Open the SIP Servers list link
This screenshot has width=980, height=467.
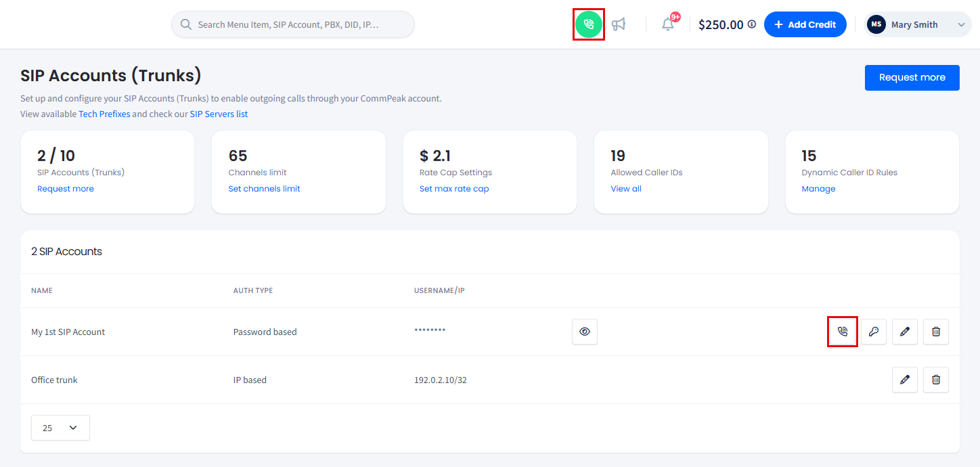[219, 114]
